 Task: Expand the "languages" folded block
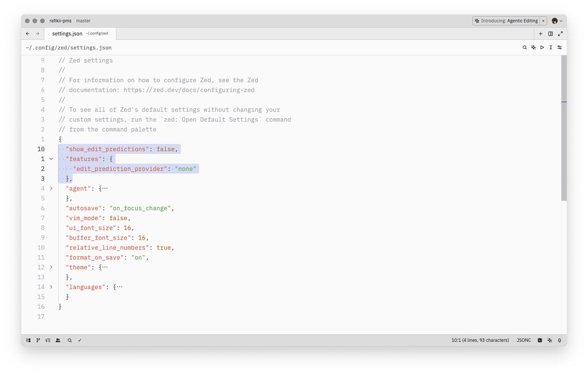pos(51,287)
